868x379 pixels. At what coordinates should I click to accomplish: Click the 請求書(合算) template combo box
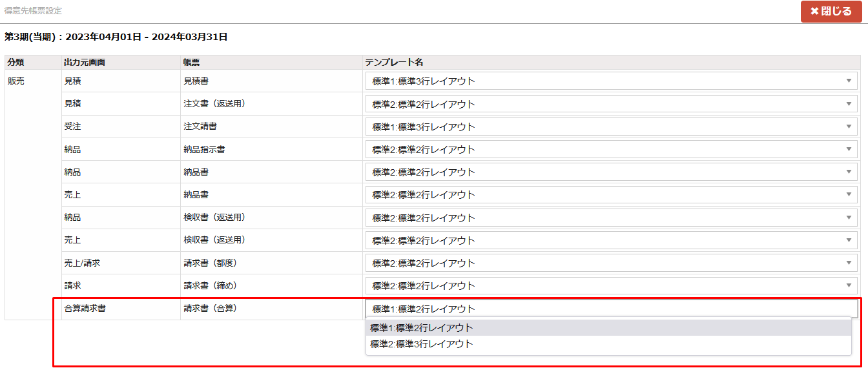[x=611, y=309]
